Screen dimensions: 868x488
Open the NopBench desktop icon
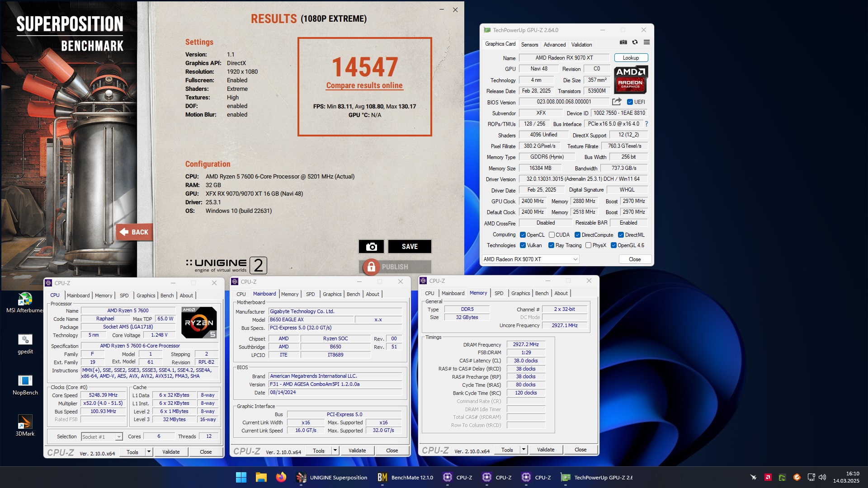(25, 385)
